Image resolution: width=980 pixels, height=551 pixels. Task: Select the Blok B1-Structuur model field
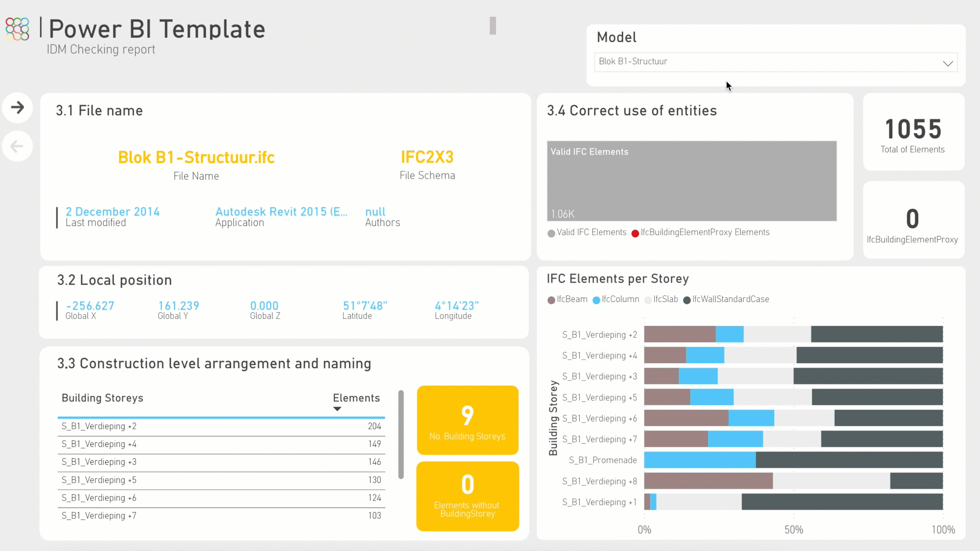[x=775, y=62]
